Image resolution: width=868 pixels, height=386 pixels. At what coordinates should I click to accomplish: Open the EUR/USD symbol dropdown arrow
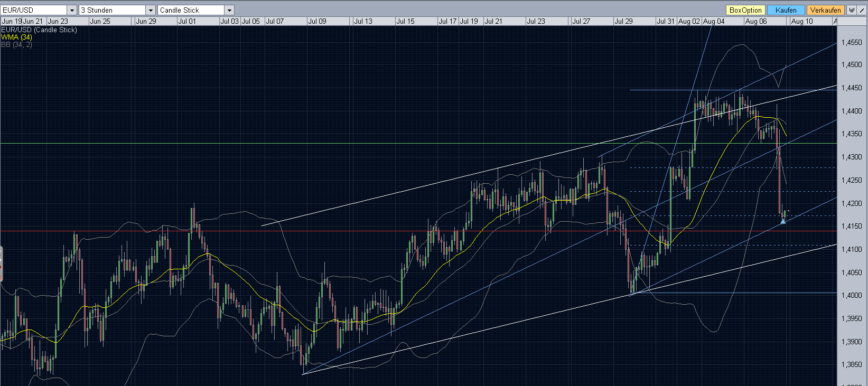[72, 10]
